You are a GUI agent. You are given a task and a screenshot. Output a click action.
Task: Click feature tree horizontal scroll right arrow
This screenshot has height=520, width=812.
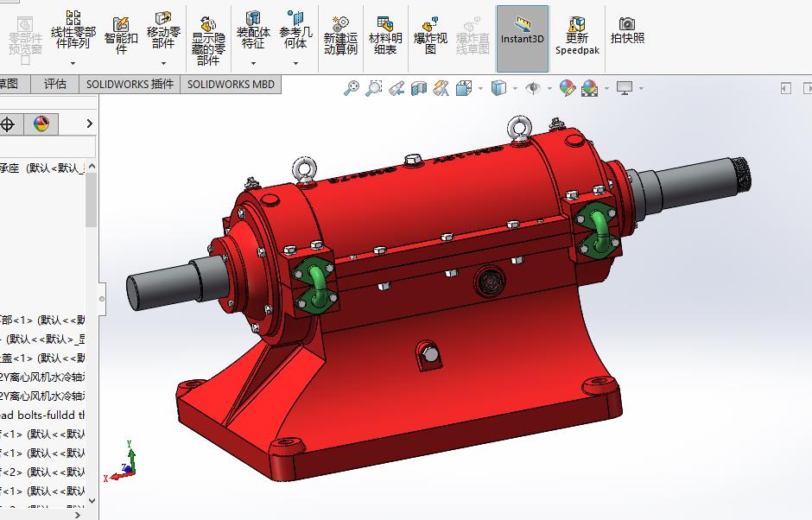pos(78,515)
